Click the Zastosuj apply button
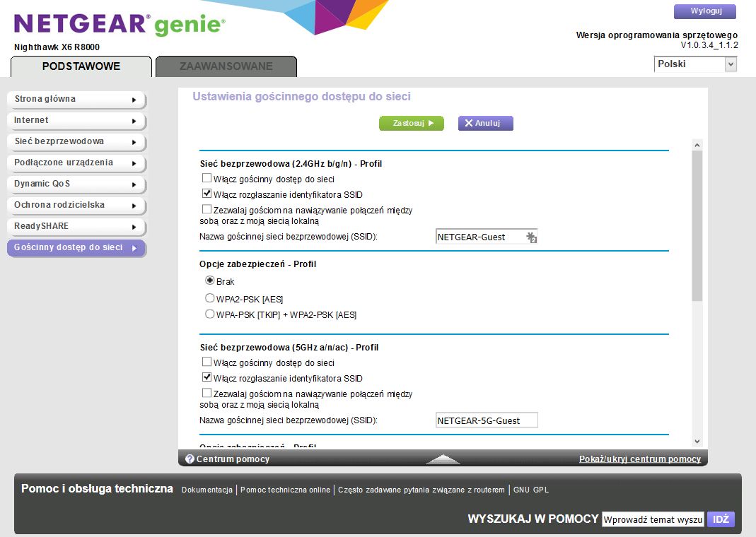Image resolution: width=756 pixels, height=537 pixels. [412, 123]
